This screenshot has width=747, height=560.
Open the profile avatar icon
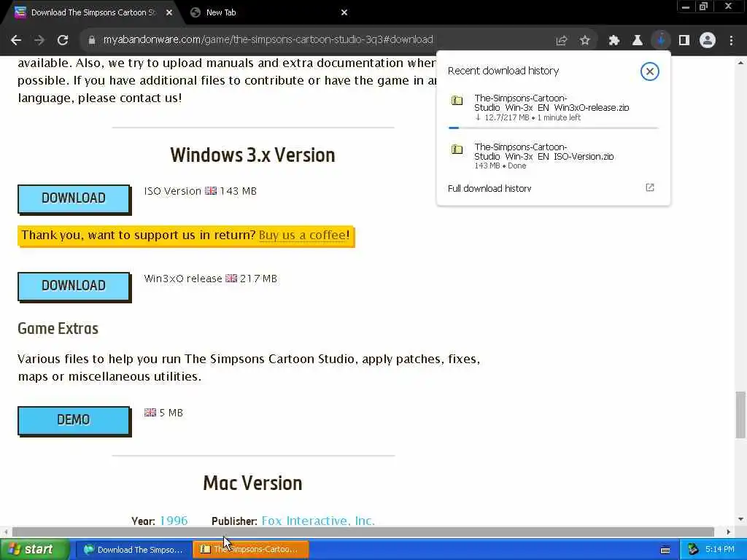point(708,41)
